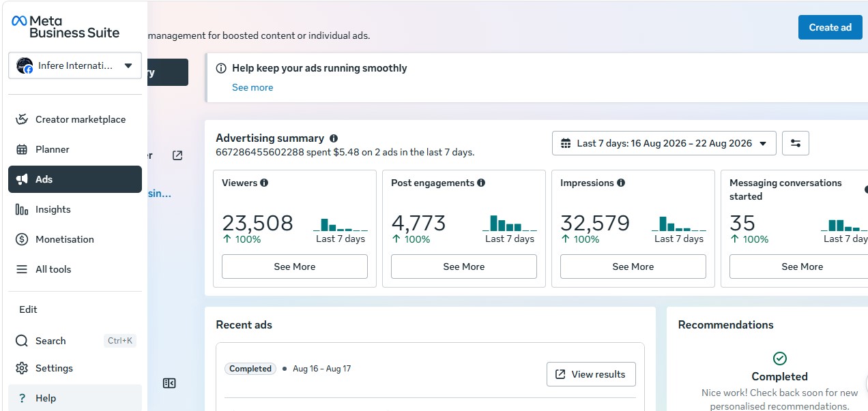868x411 pixels.
Task: Open Insights from the sidebar
Action: click(75, 209)
